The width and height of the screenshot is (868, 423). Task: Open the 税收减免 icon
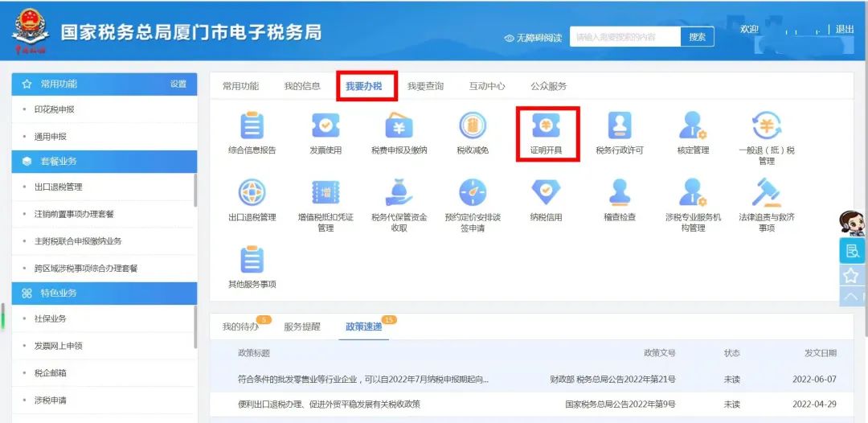(x=473, y=127)
